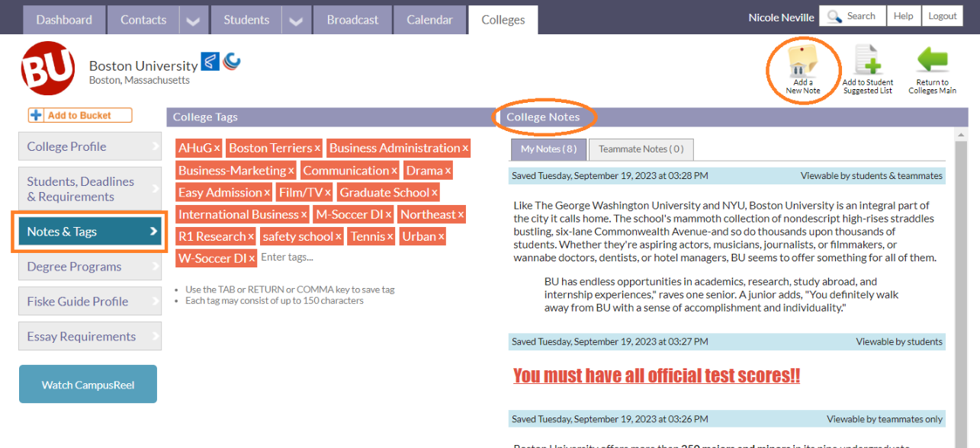Click the Nicole Neville user name
This screenshot has height=448, width=980.
coord(781,17)
